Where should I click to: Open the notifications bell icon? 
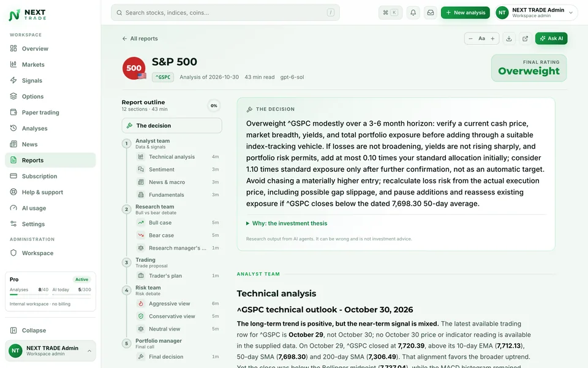tap(413, 12)
